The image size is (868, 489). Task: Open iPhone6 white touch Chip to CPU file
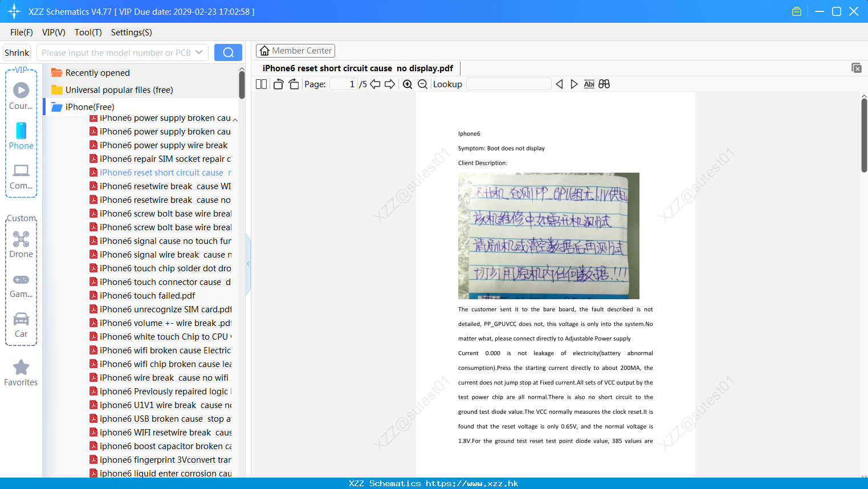coord(160,337)
